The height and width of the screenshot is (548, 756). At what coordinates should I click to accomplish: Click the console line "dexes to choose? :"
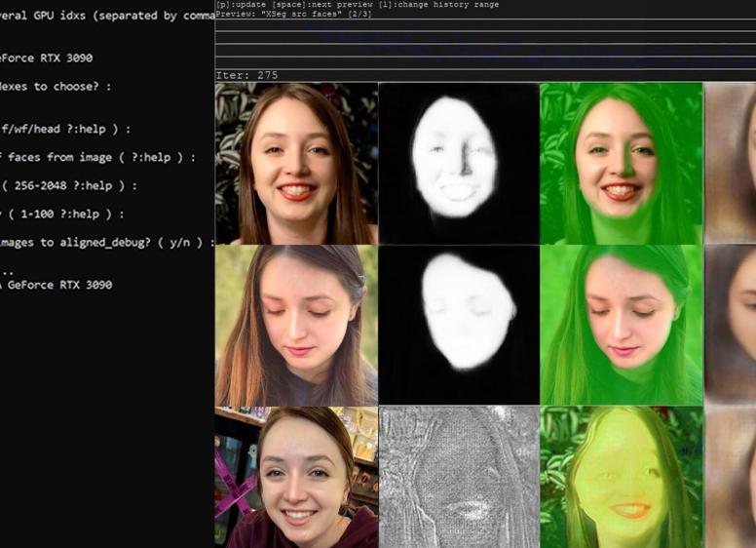[56, 87]
